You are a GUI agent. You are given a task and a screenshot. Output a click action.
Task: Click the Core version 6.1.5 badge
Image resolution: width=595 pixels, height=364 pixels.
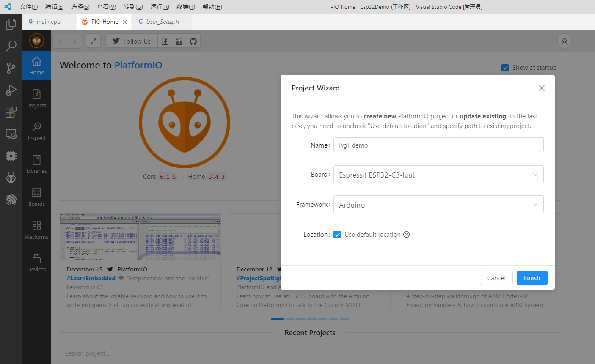click(168, 177)
